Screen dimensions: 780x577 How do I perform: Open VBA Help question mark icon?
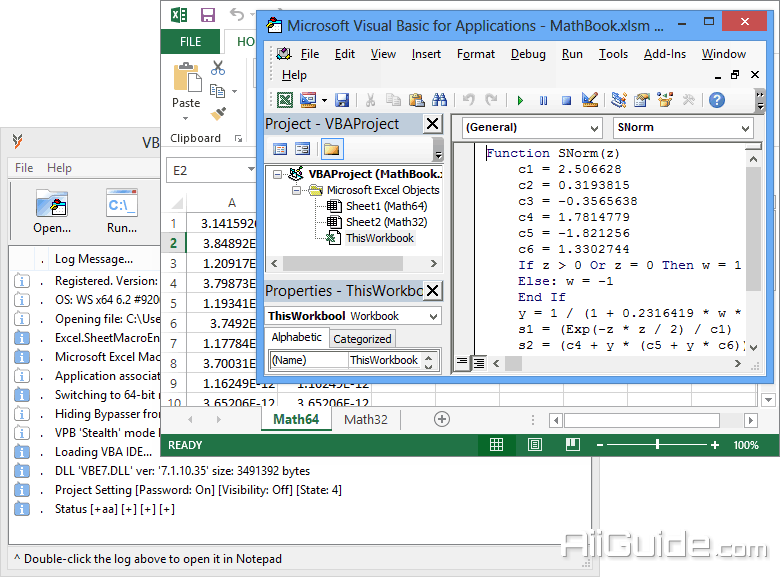point(717,100)
